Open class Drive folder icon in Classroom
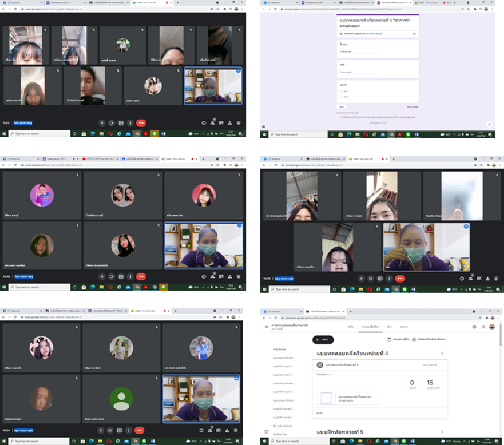This screenshot has width=504, height=445. coord(414,339)
